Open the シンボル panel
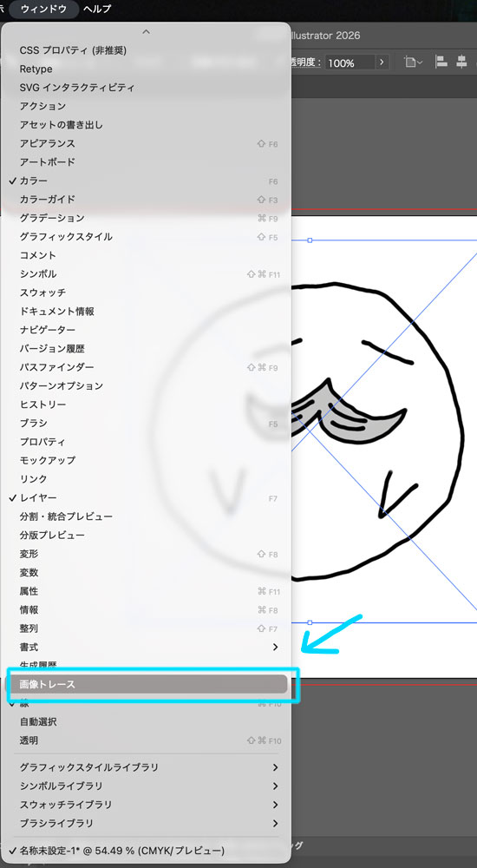This screenshot has width=477, height=868. pyautogui.click(x=146, y=274)
